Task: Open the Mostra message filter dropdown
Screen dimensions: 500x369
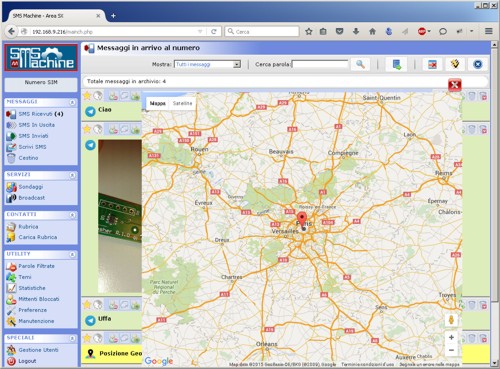Action: pyautogui.click(x=207, y=64)
